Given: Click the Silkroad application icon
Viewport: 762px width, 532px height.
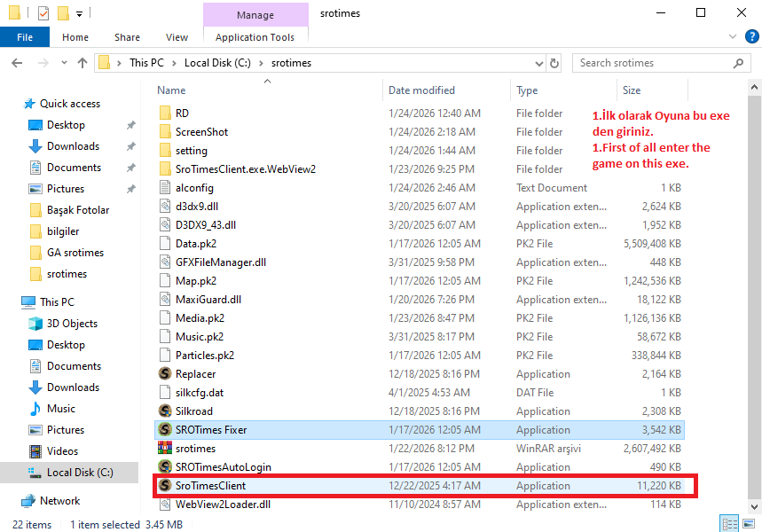Looking at the screenshot, I should click(x=165, y=411).
